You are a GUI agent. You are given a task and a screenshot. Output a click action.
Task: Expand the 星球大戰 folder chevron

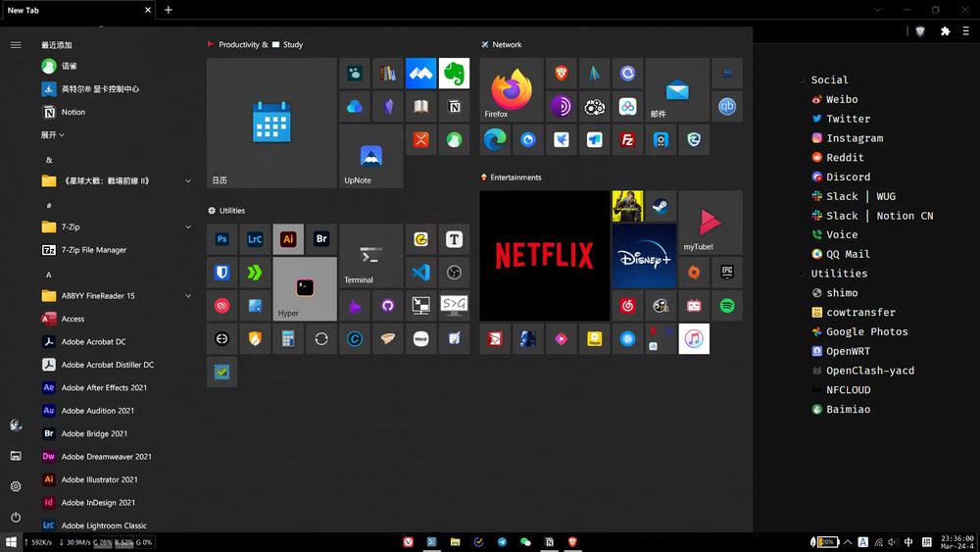188,180
